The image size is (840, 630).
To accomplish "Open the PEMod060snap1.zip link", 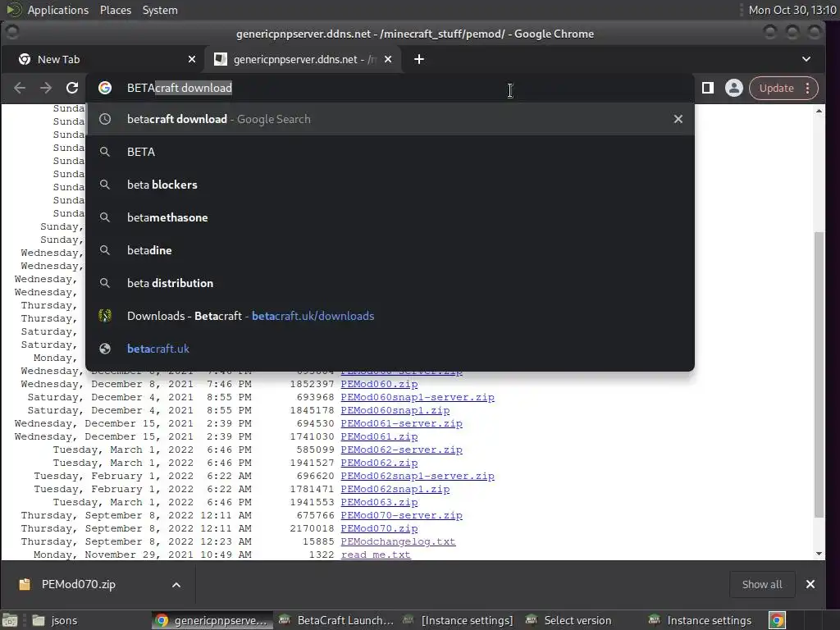I will click(395, 410).
